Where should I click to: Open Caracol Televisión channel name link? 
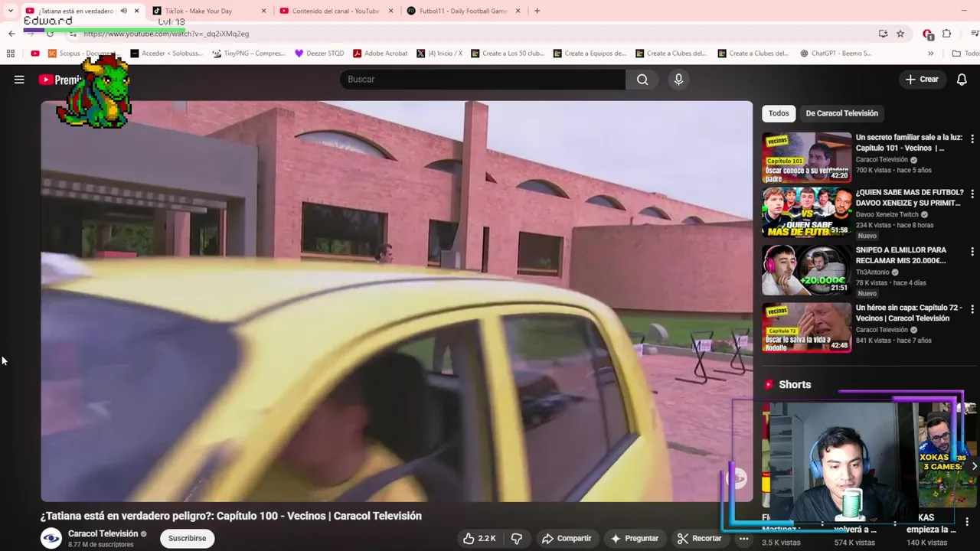[x=103, y=533]
